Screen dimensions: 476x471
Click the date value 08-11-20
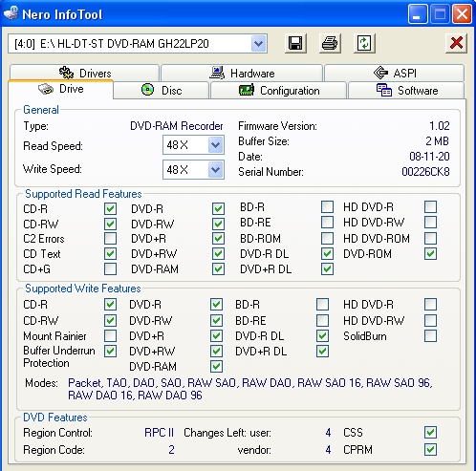(429, 157)
